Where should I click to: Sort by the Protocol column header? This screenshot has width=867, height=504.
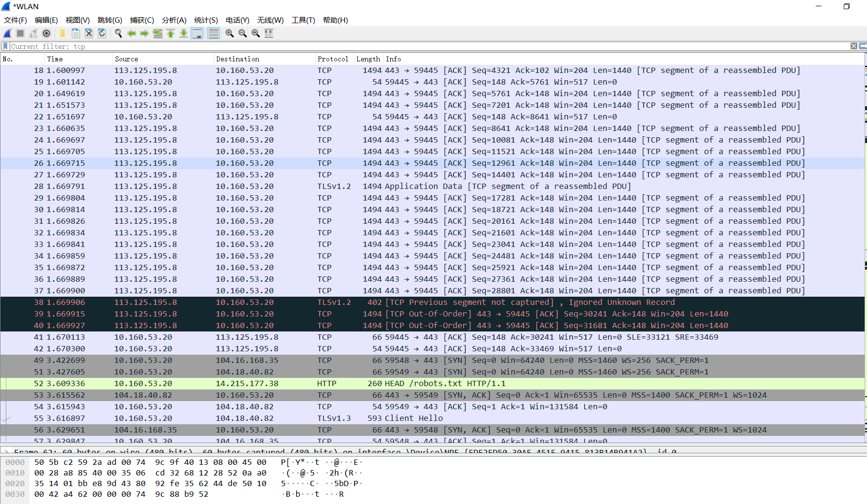[334, 59]
